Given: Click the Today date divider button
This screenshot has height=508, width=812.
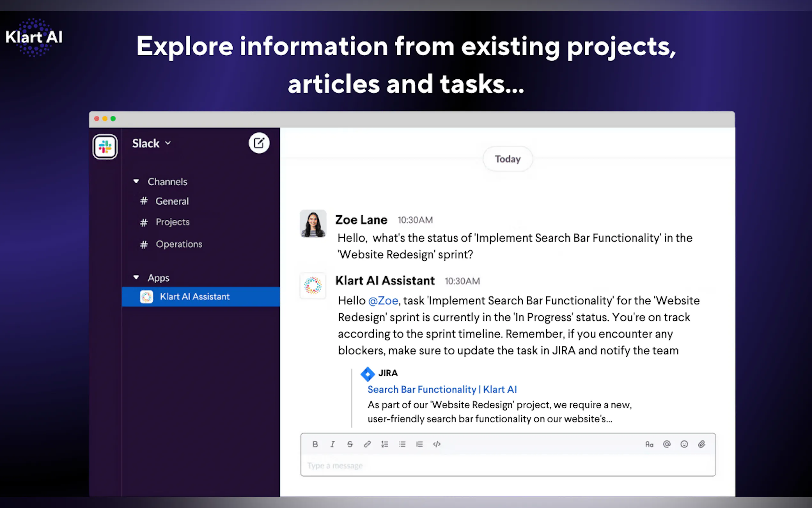Looking at the screenshot, I should point(507,159).
